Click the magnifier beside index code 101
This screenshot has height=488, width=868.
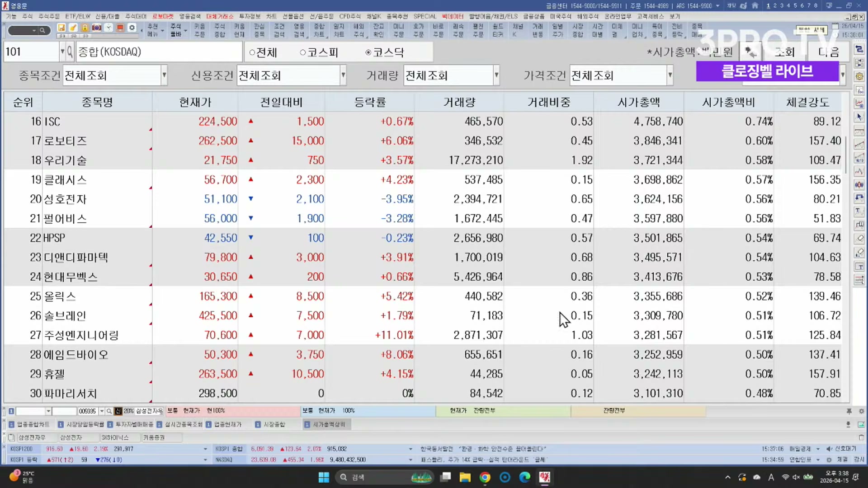70,52
